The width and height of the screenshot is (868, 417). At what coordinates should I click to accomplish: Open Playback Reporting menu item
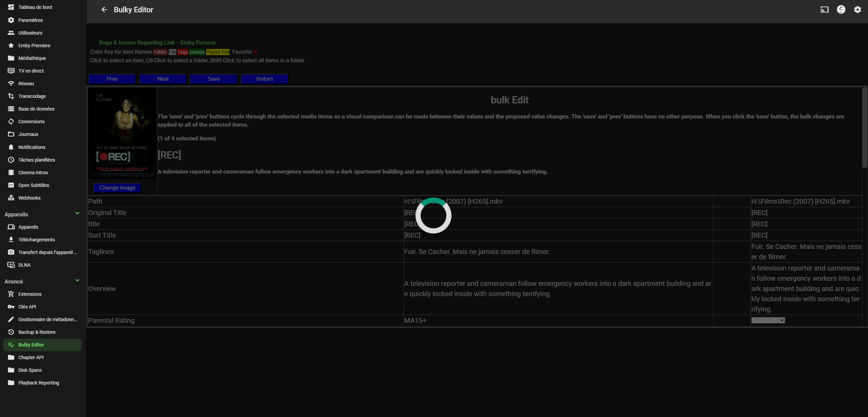coord(38,383)
